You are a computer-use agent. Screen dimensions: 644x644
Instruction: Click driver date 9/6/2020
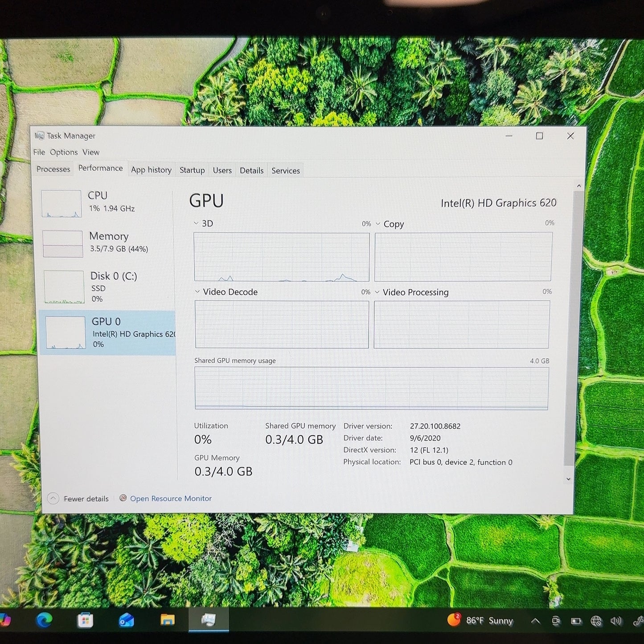pyautogui.click(x=425, y=438)
